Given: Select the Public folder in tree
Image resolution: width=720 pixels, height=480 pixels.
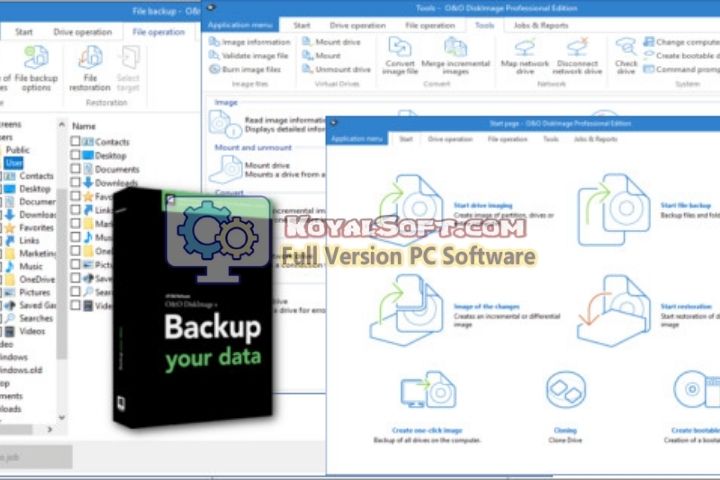Looking at the screenshot, I should click(x=17, y=150).
